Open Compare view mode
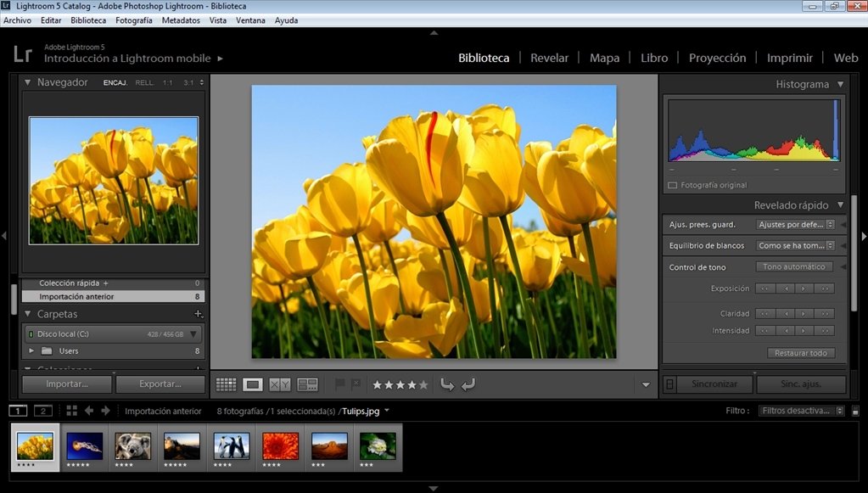Screen dimensions: 868x493 pyautogui.click(x=278, y=384)
